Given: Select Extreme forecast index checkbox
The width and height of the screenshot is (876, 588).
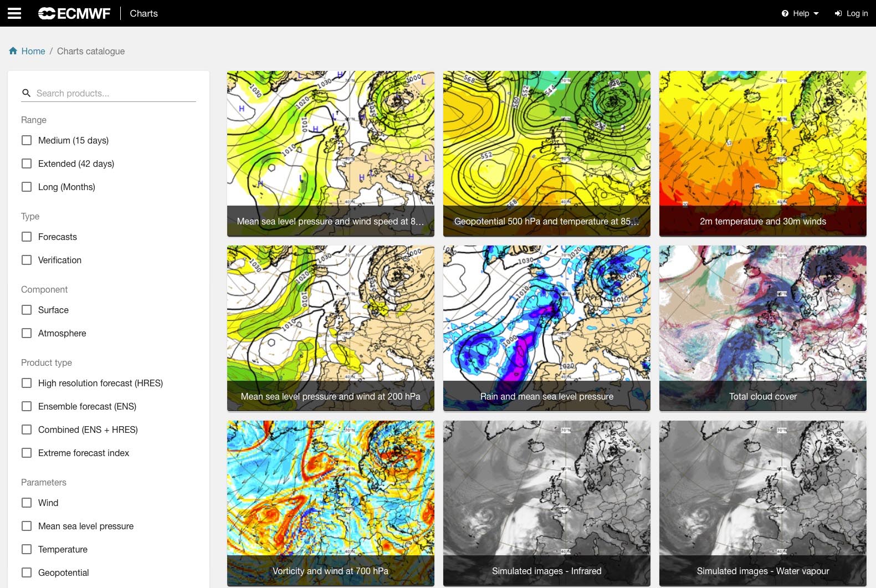Looking at the screenshot, I should pyautogui.click(x=27, y=453).
